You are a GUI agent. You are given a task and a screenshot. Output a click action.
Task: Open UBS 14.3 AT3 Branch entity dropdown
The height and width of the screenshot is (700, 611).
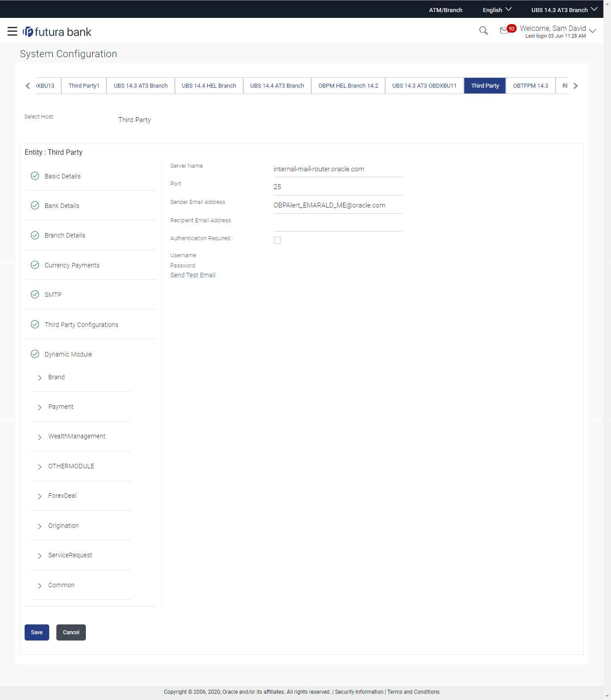coord(564,10)
